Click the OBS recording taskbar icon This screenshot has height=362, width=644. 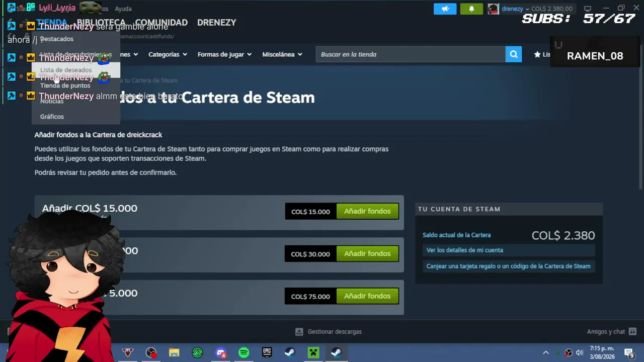151,352
